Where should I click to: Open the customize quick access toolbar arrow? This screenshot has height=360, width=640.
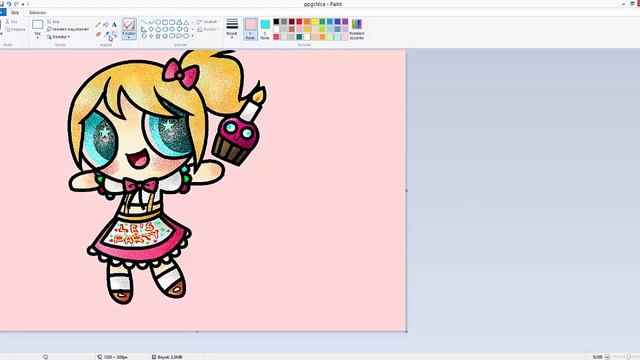(23, 4)
